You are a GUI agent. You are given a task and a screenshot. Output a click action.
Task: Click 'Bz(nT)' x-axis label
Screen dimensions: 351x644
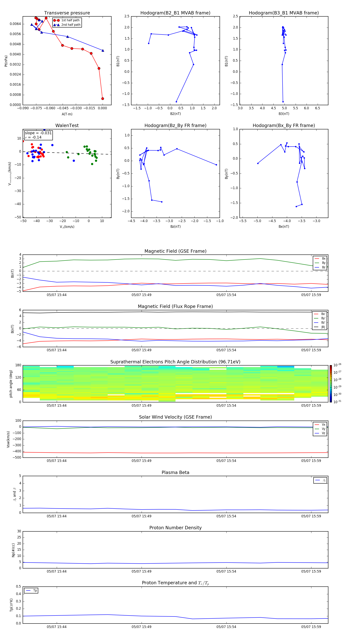[175, 227]
